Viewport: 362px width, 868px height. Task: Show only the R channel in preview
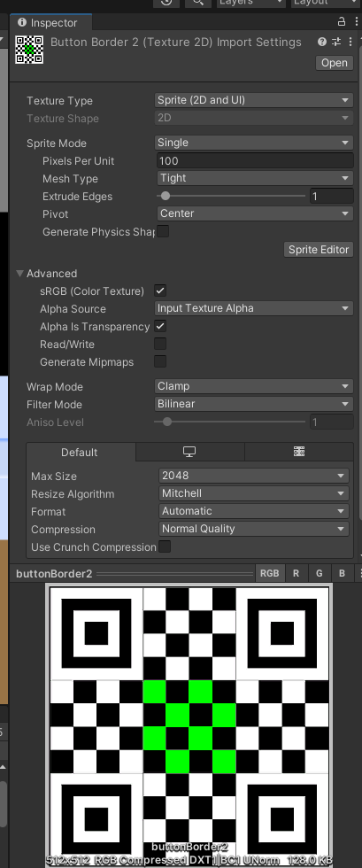tap(296, 574)
